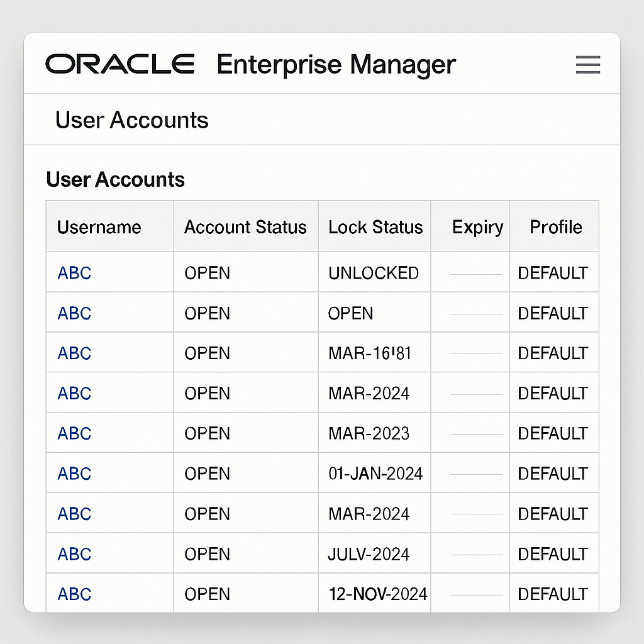Open the ABC account with MAR-2023 lock status

tap(74, 433)
